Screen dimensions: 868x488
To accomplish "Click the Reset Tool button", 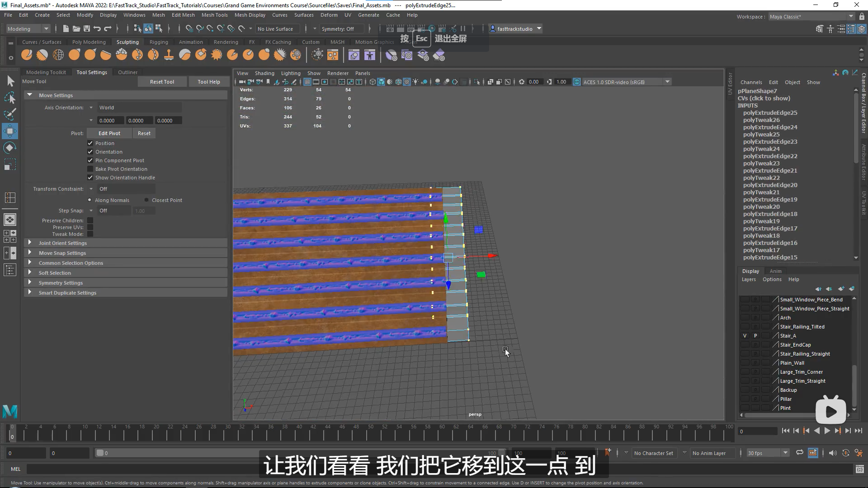I will click(x=162, y=81).
